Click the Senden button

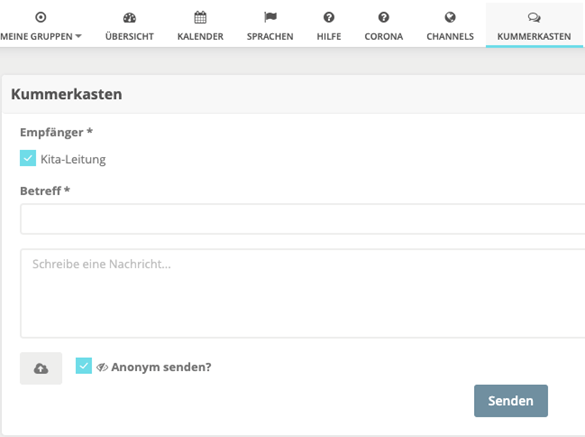[511, 401]
